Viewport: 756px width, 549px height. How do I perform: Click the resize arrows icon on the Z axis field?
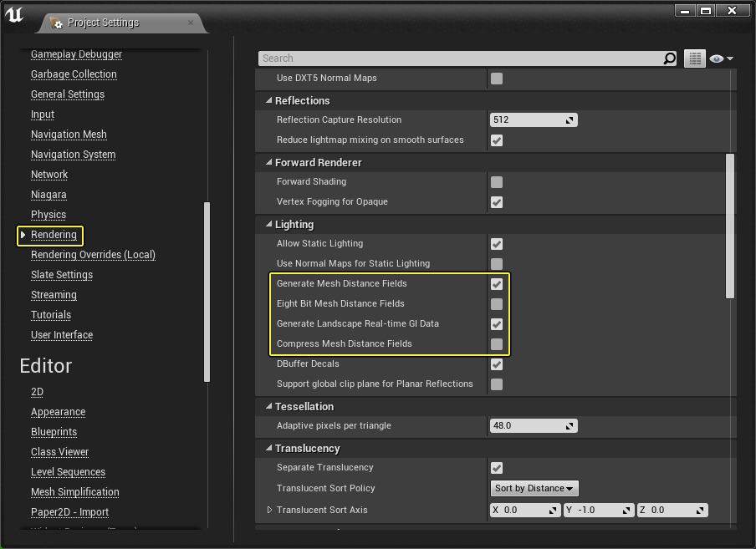click(698, 510)
